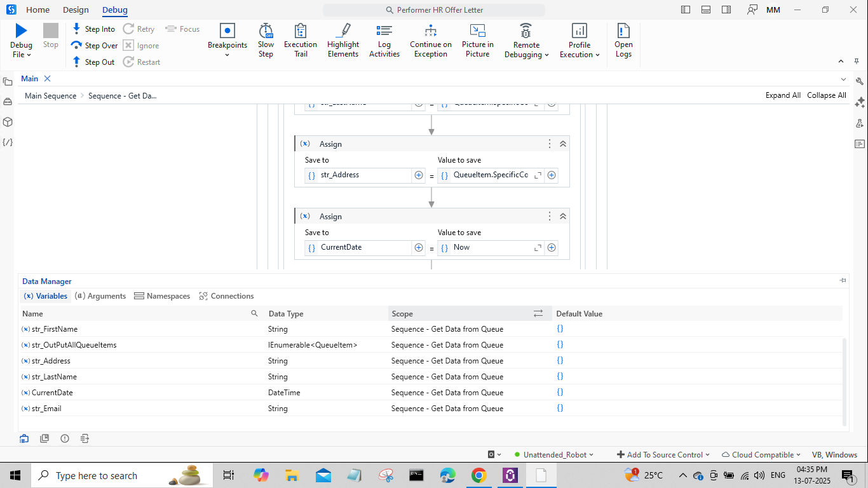Viewport: 868px width, 488px height.
Task: Open the Connections tab in Data Manager
Action: (x=226, y=296)
